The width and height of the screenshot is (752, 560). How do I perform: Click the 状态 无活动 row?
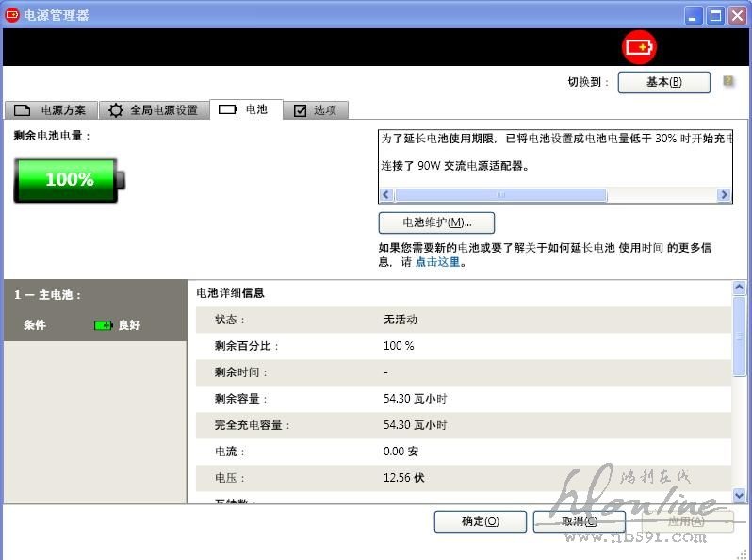pyautogui.click(x=464, y=320)
